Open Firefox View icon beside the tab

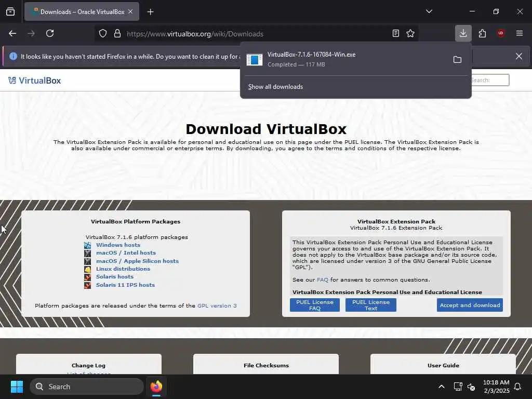click(10, 11)
